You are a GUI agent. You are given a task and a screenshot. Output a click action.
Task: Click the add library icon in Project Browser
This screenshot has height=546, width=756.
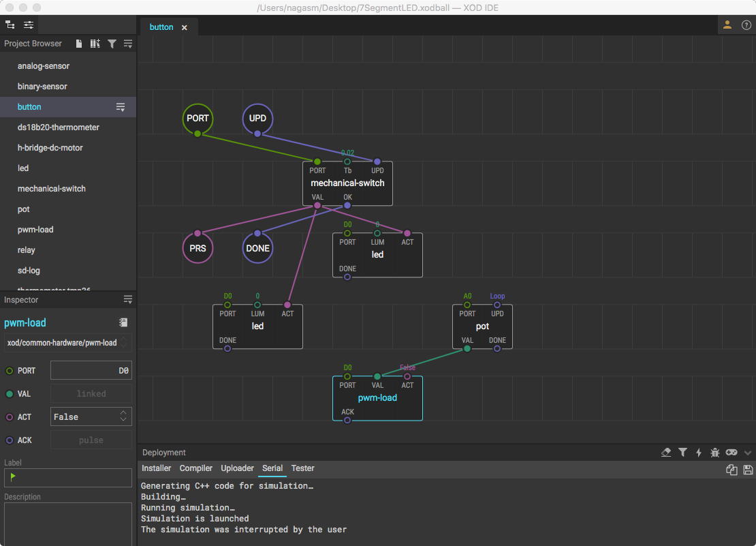95,44
